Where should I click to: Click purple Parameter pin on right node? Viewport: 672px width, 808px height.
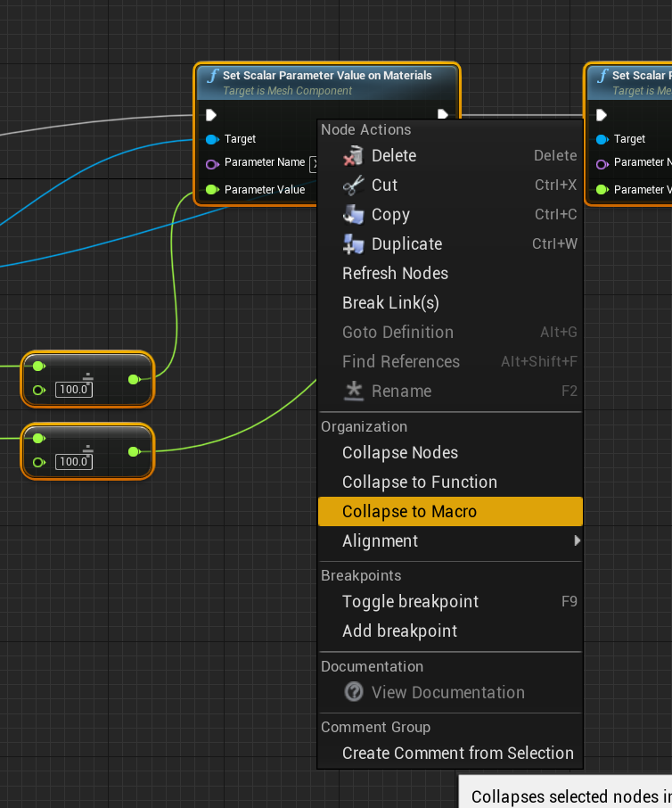coord(602,164)
